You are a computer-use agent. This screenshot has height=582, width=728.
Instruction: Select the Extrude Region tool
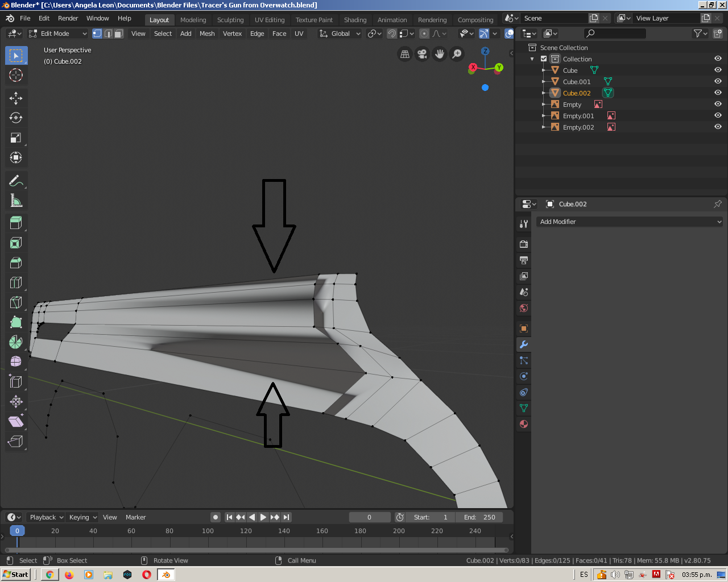click(16, 223)
